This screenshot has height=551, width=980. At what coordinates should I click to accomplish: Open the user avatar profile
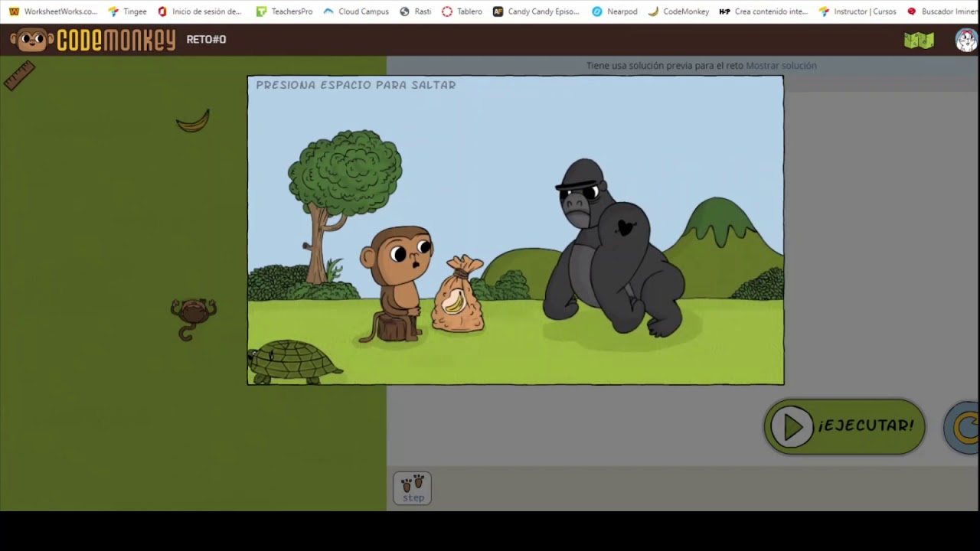tap(967, 40)
